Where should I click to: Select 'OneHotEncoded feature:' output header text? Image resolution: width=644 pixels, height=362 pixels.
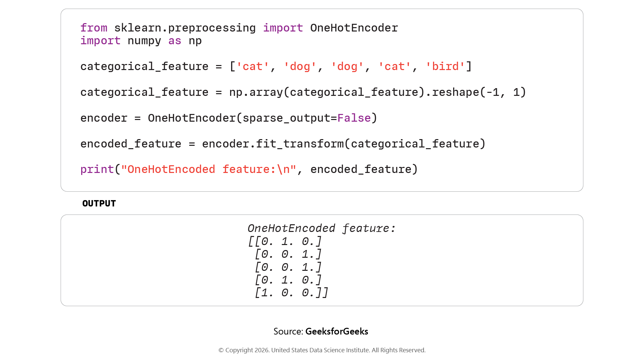(x=322, y=228)
